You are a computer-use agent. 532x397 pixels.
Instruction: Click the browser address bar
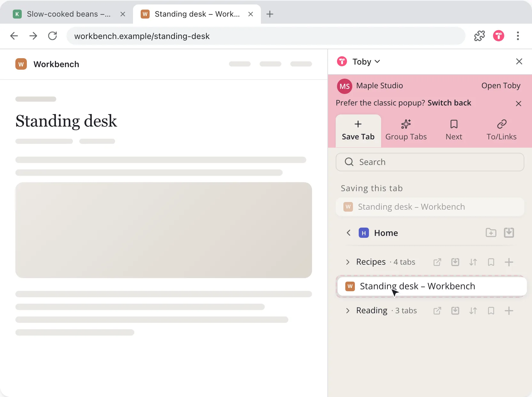pos(266,36)
